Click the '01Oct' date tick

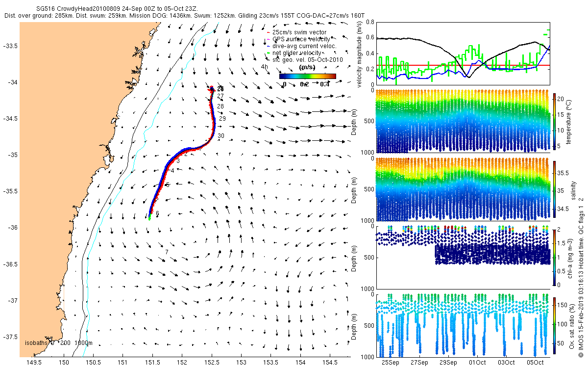(477, 362)
